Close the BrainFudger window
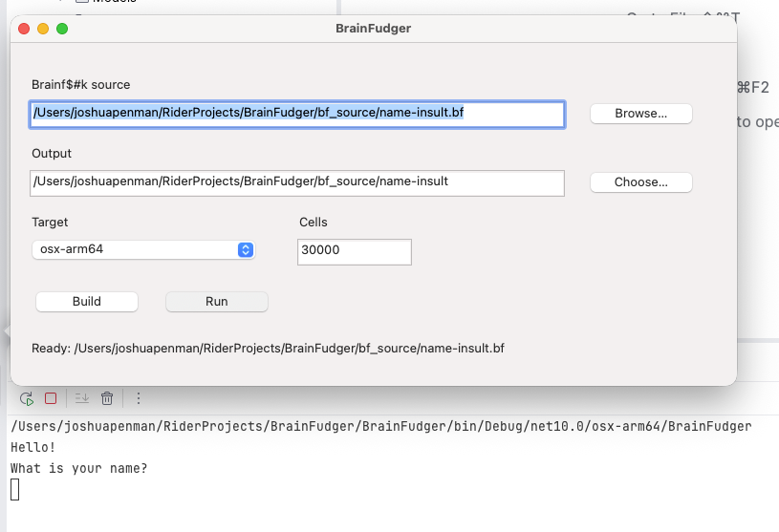 (x=24, y=29)
